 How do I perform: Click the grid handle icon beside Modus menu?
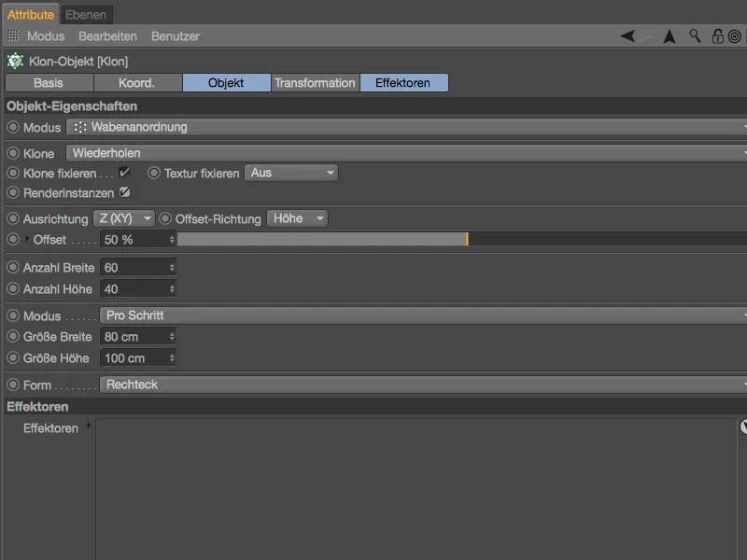[13, 35]
